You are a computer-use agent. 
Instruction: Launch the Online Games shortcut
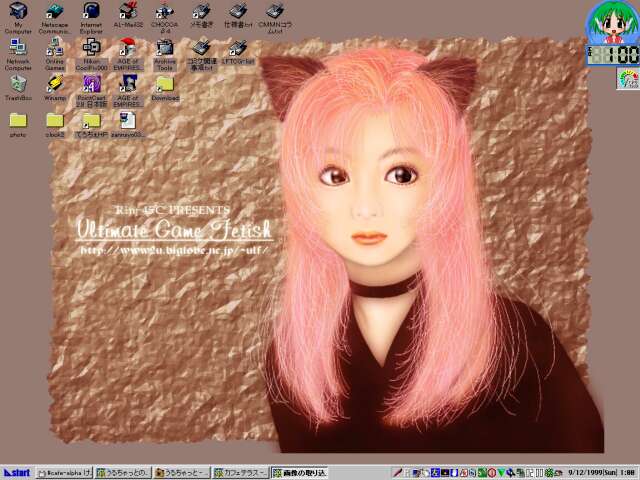point(54,48)
